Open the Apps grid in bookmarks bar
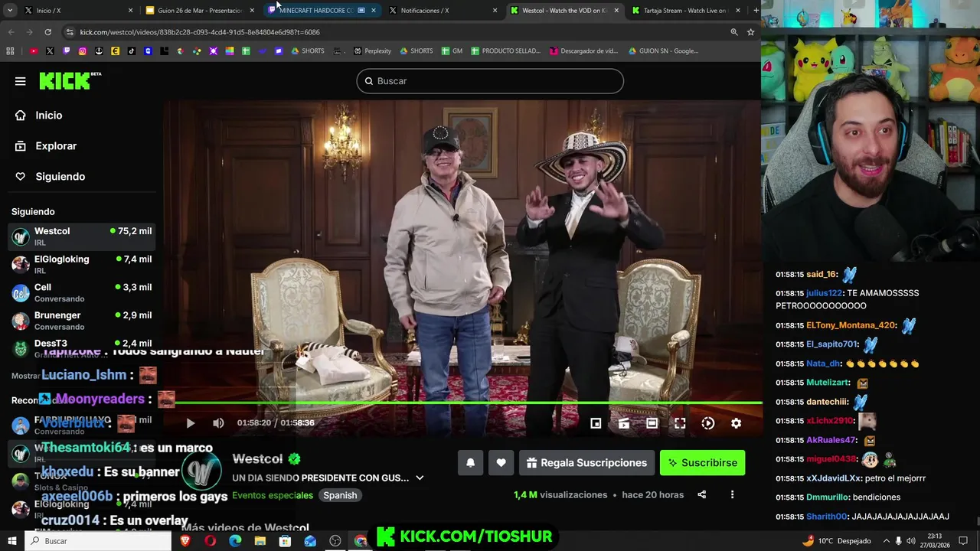 point(10,51)
